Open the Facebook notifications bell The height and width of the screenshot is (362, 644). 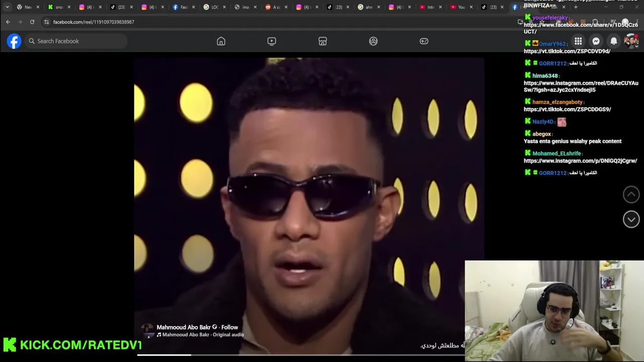click(x=614, y=41)
